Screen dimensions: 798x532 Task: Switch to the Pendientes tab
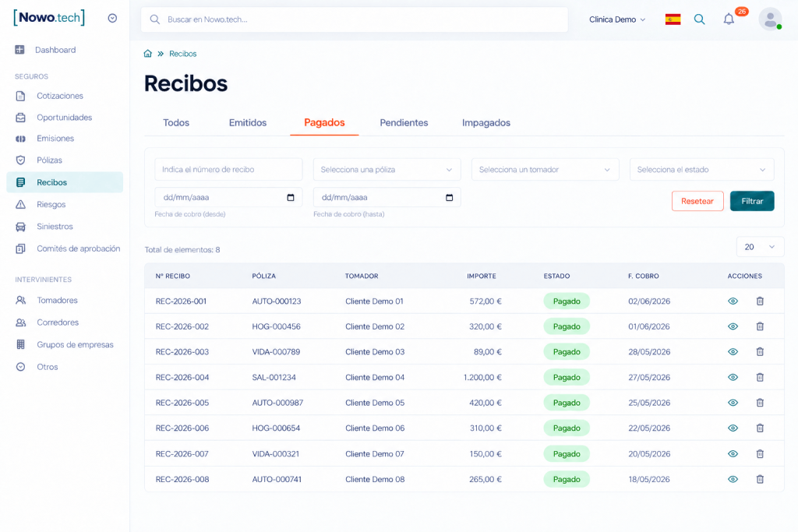coord(404,122)
